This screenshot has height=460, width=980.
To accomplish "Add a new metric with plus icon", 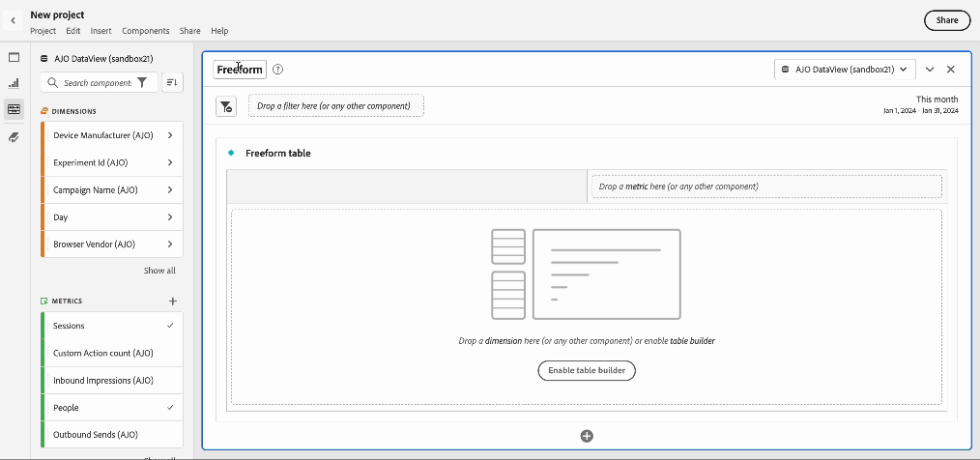I will [x=173, y=302].
